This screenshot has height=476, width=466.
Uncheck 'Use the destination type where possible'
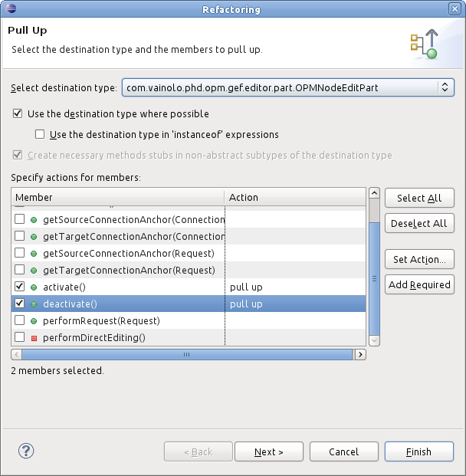pyautogui.click(x=18, y=114)
